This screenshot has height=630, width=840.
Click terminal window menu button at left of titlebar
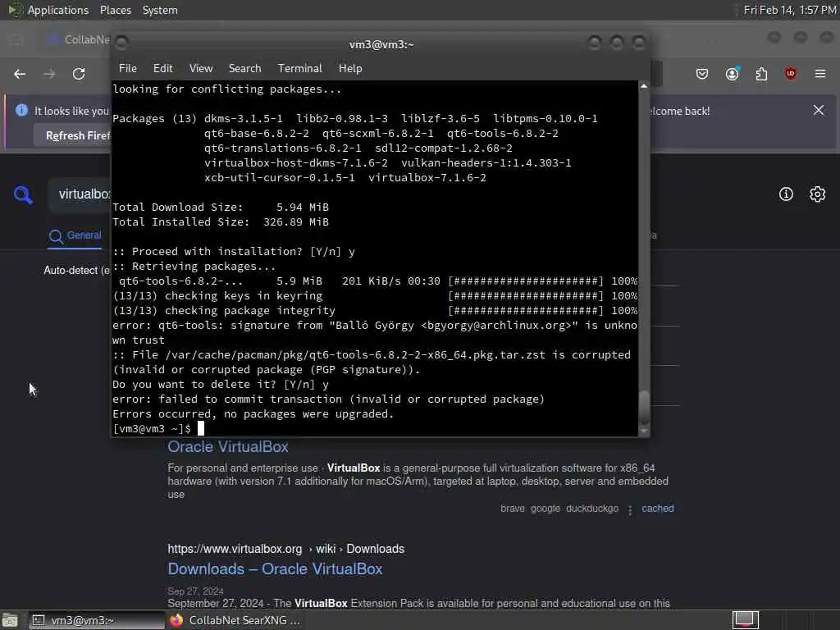coord(121,43)
